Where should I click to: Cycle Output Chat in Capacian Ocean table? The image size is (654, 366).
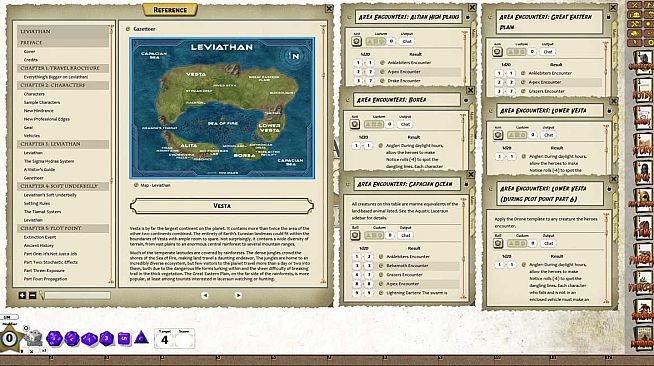[x=405, y=235]
